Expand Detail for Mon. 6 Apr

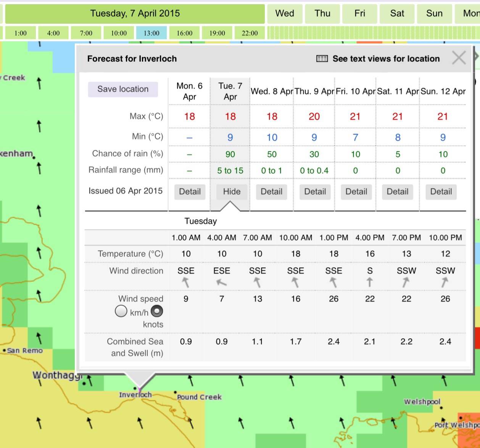pyautogui.click(x=190, y=191)
